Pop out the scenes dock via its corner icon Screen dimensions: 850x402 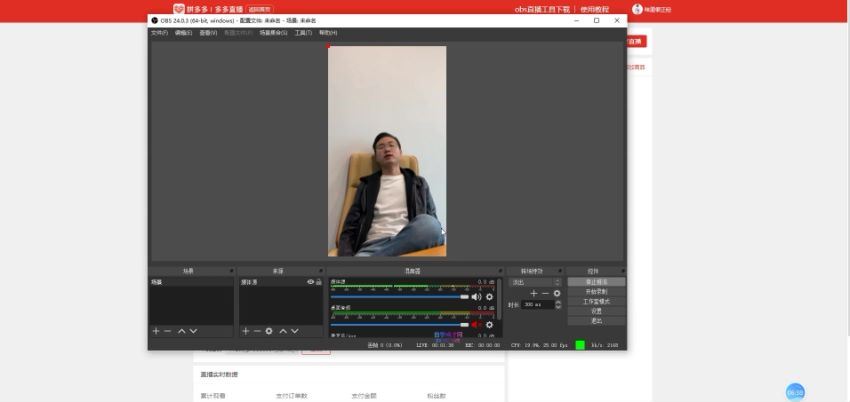pyautogui.click(x=231, y=270)
